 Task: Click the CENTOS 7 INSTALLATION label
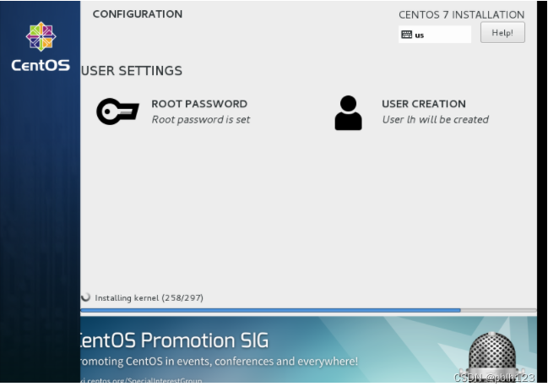coord(461,14)
